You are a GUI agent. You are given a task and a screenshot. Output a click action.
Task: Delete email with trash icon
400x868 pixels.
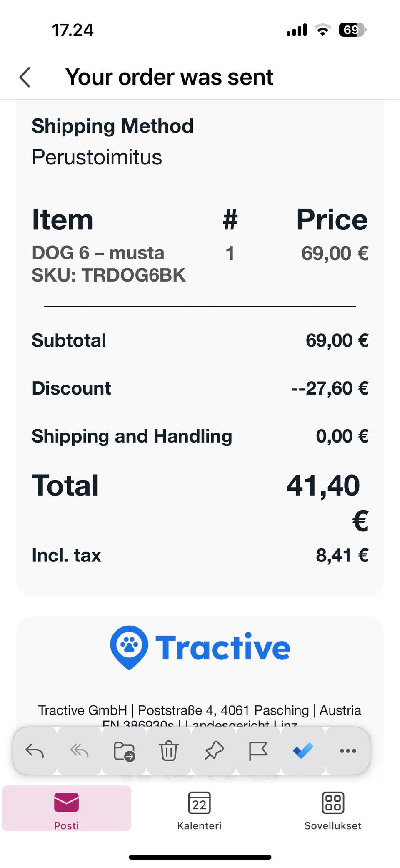[x=169, y=751]
